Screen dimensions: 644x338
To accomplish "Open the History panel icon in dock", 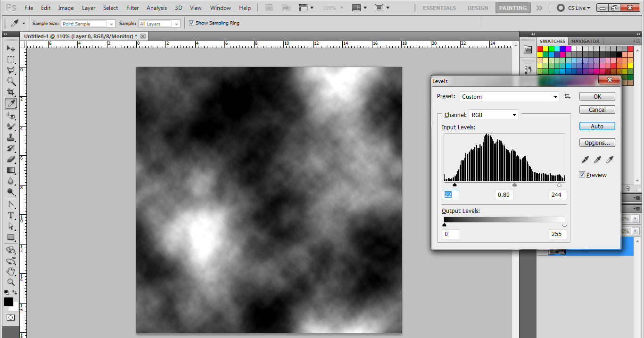I will 528,70.
